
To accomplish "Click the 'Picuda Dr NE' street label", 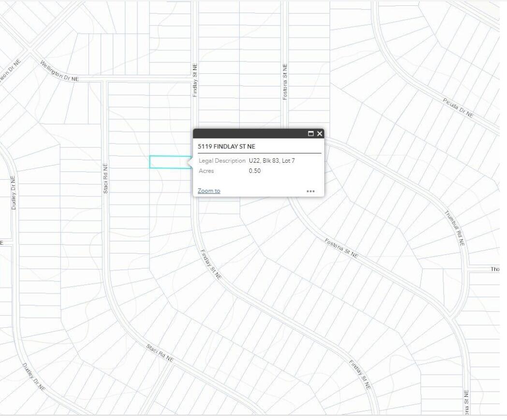I will pos(458,108).
